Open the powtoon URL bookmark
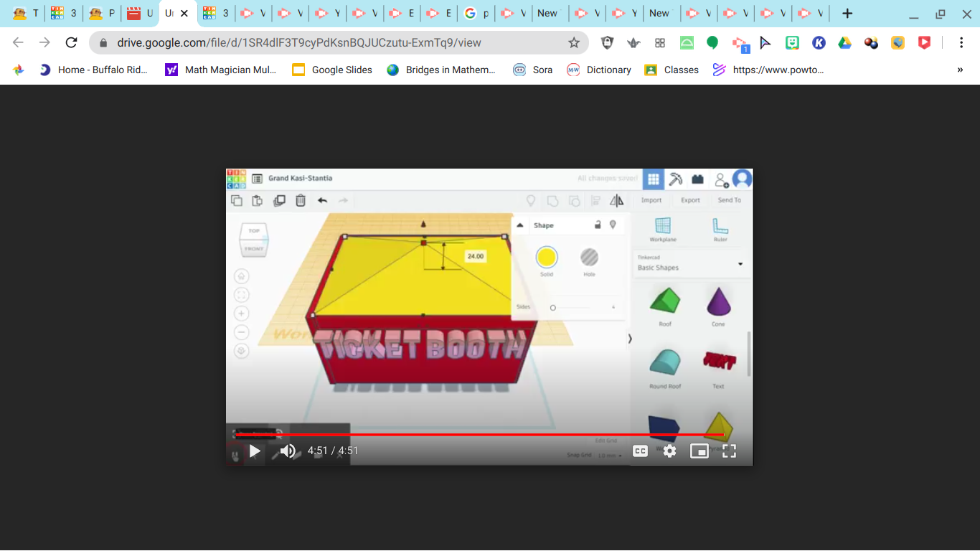 (x=768, y=70)
